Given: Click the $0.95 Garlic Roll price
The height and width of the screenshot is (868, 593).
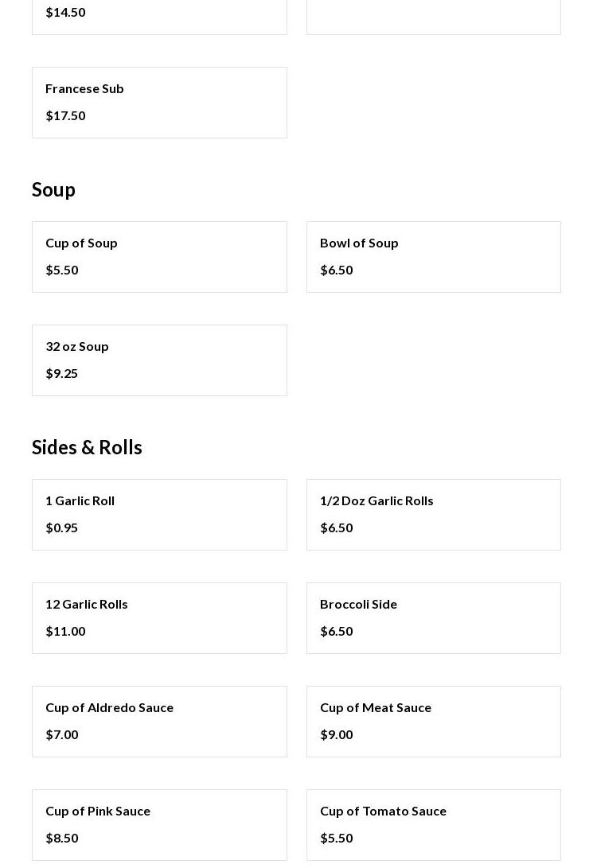Looking at the screenshot, I should [61, 527].
